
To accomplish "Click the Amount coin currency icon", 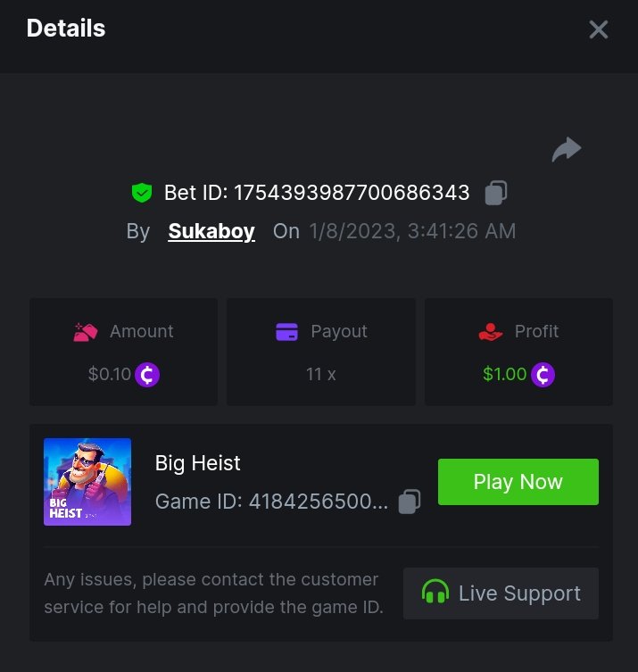I will (x=147, y=374).
